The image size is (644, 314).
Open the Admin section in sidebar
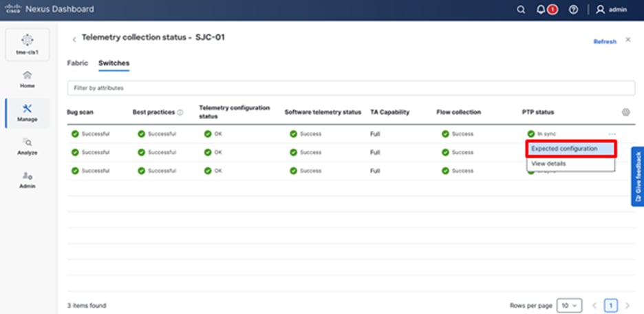point(28,180)
